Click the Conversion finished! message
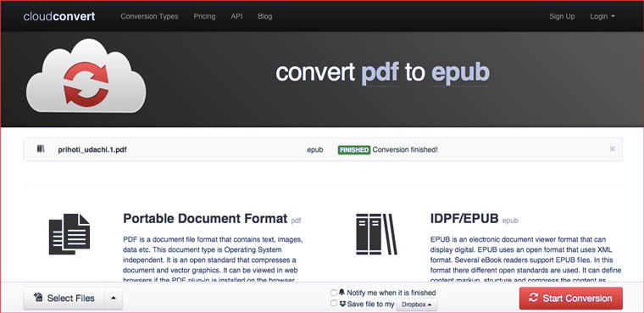This screenshot has height=313, width=644. tap(405, 149)
